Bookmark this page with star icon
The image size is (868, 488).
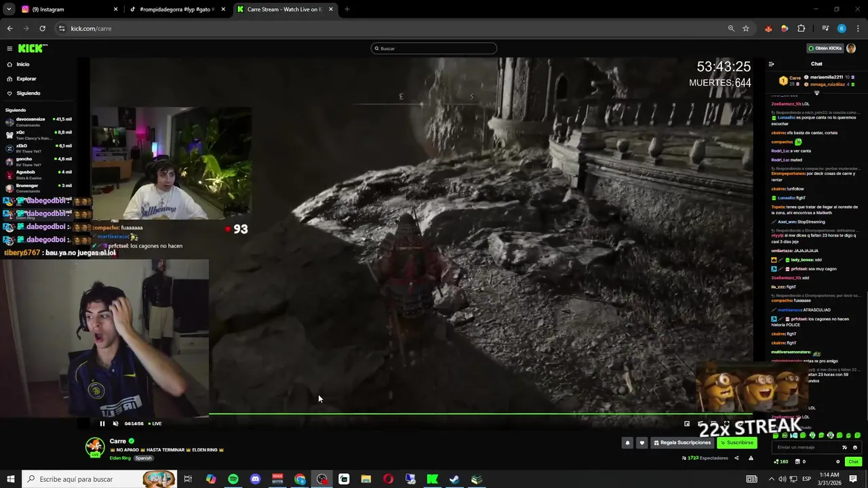[746, 28]
